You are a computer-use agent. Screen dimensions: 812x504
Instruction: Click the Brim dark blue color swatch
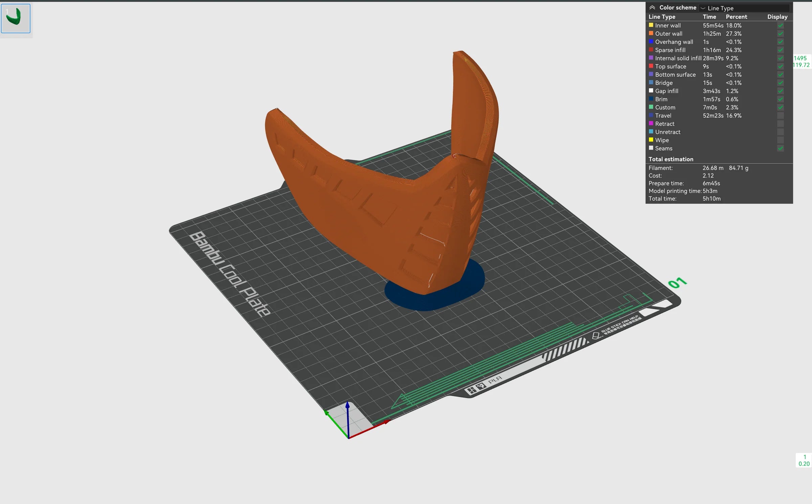(651, 99)
